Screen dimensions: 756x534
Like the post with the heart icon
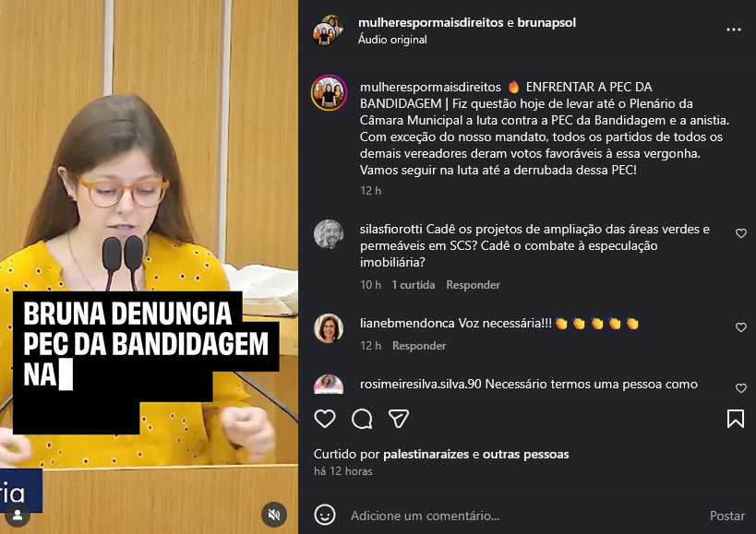(x=325, y=419)
